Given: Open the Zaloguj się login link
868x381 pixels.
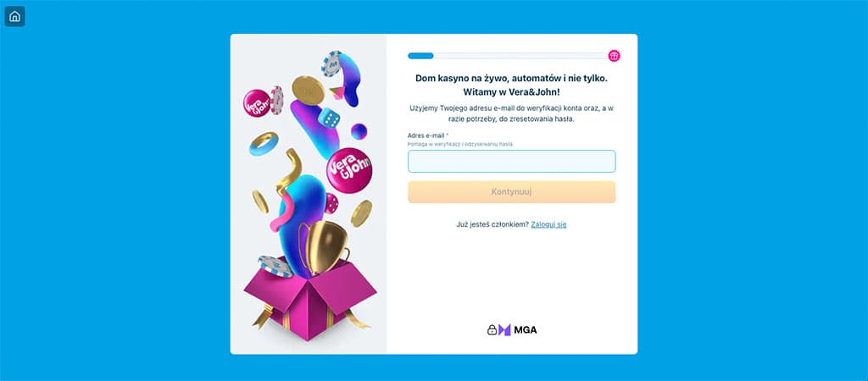Looking at the screenshot, I should click(548, 224).
